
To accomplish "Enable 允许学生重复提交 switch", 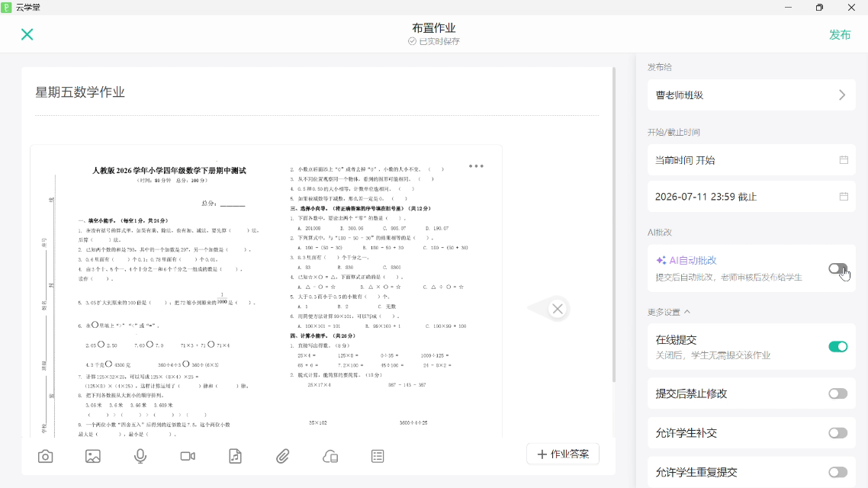I will 837,472.
